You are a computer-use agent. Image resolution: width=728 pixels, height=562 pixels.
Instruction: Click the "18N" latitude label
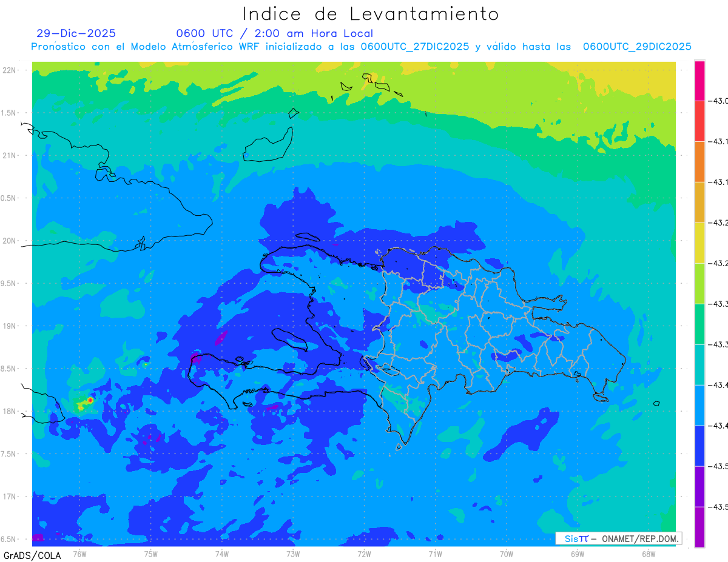pyautogui.click(x=10, y=411)
